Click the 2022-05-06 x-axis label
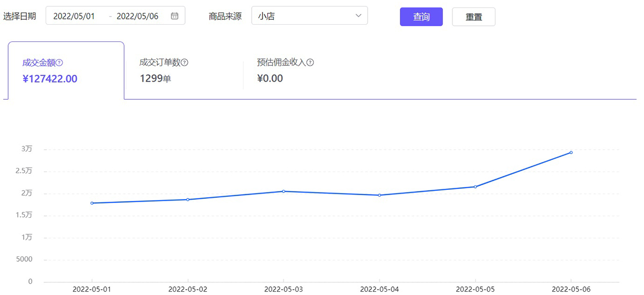644x295 pixels. click(571, 289)
